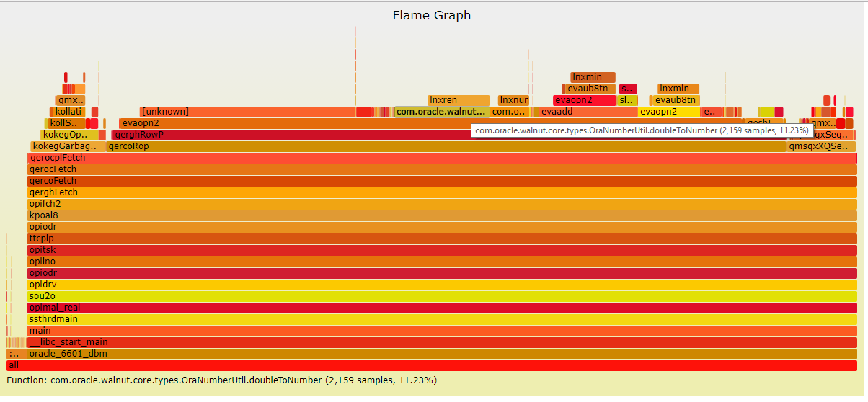The height and width of the screenshot is (402, 868).
Task: Select the lnxren frame
Action: 459,100
